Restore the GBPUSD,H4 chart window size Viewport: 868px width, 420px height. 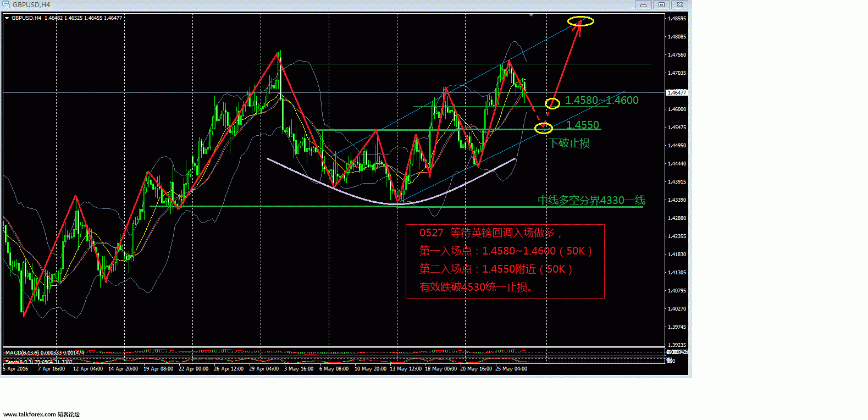[661, 4]
